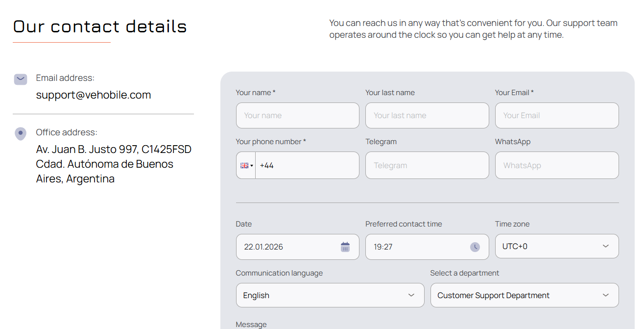Screen dimensions: 644x329
Task: Click the support@vehobile.com email address
Action: pos(94,95)
